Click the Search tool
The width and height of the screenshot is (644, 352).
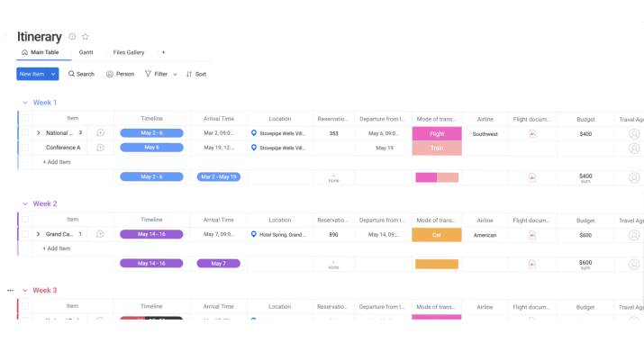(81, 74)
